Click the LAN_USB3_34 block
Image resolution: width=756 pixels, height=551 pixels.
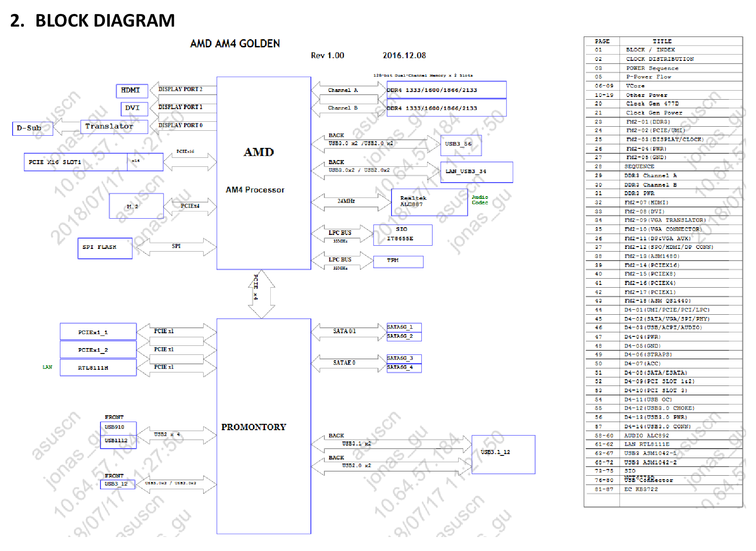[477, 172]
